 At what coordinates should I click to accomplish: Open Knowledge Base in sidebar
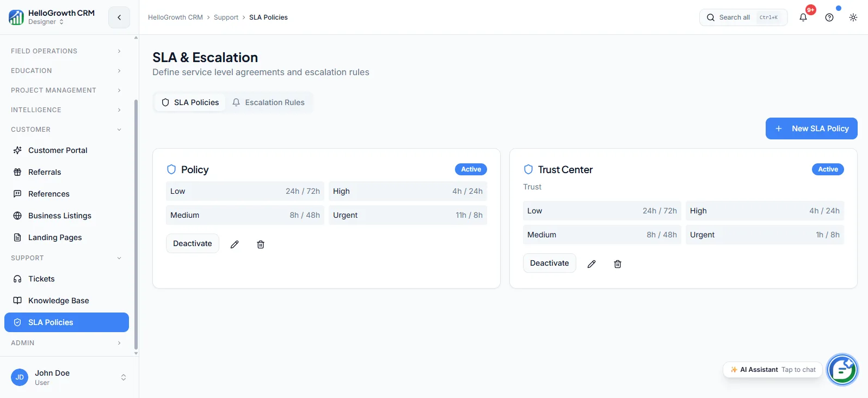tap(66, 301)
